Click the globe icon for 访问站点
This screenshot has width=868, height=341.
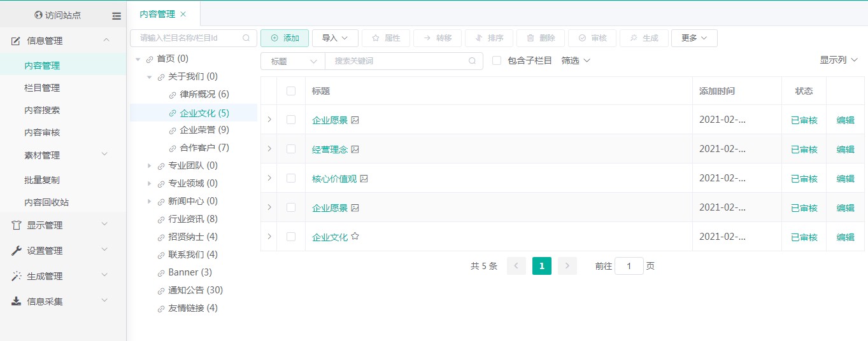pyautogui.click(x=38, y=15)
